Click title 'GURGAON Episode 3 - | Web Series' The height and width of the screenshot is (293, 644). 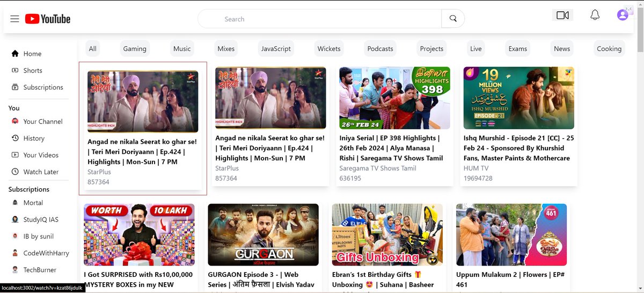261,280
